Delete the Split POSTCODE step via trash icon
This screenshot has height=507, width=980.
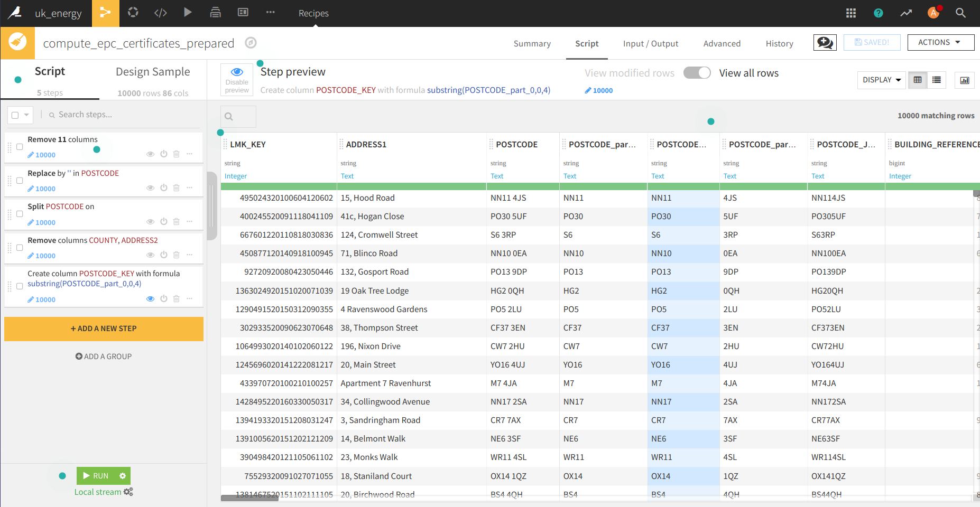point(177,222)
